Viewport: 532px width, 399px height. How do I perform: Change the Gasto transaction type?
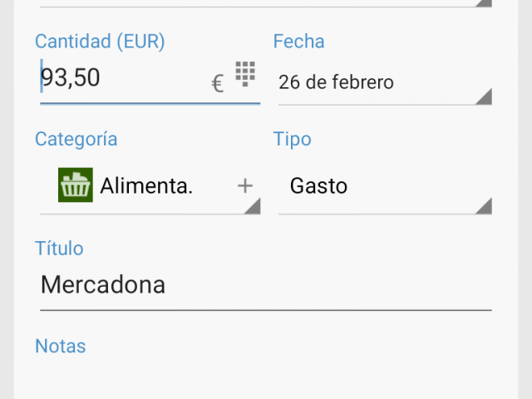click(x=318, y=186)
